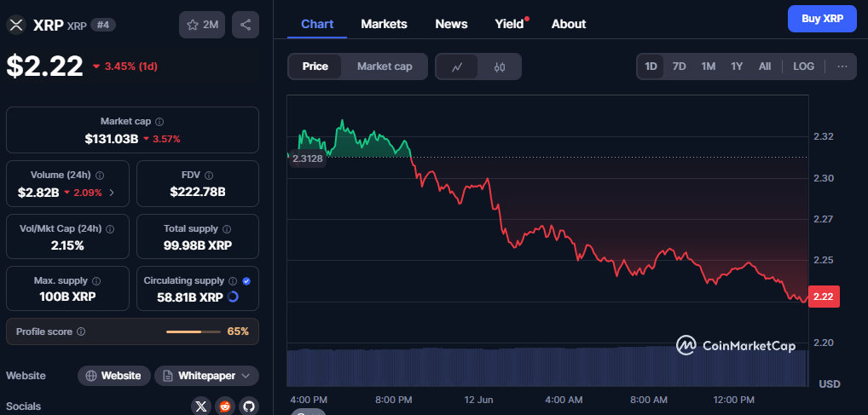The height and width of the screenshot is (415, 868).
Task: Open the share icon button
Action: 246,25
